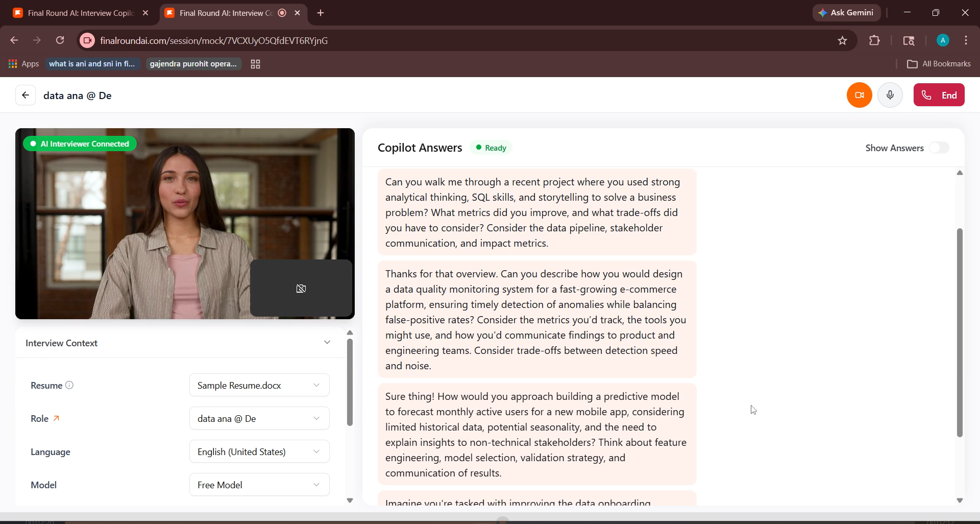Open a new browser tab
The height and width of the screenshot is (524, 980).
coord(321,13)
